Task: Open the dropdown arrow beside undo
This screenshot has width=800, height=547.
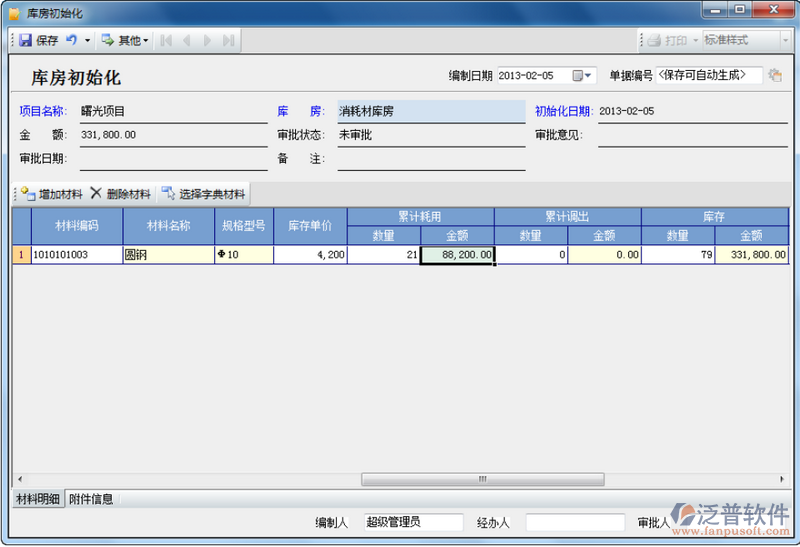Action: tap(87, 41)
